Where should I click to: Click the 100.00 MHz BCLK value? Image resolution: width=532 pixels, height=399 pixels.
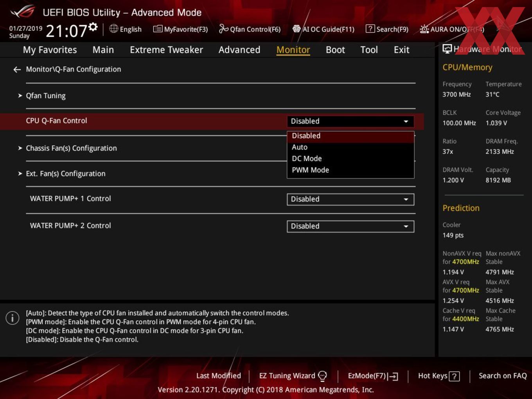(459, 123)
